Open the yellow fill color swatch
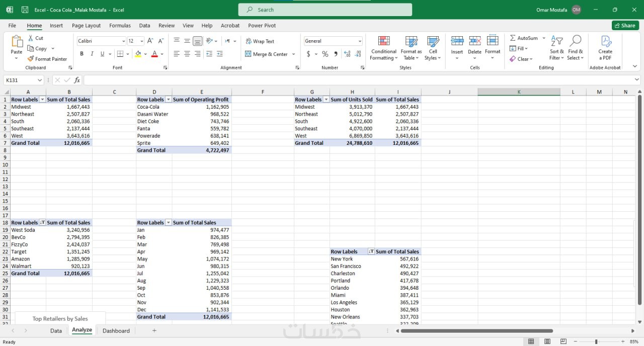Viewport: 644px width, 346px height. pos(138,54)
